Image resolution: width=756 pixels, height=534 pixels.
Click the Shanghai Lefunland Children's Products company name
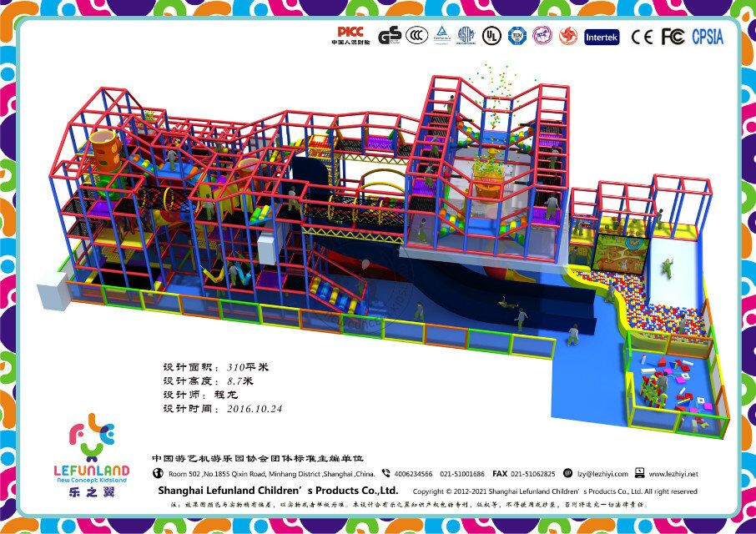click(x=278, y=491)
